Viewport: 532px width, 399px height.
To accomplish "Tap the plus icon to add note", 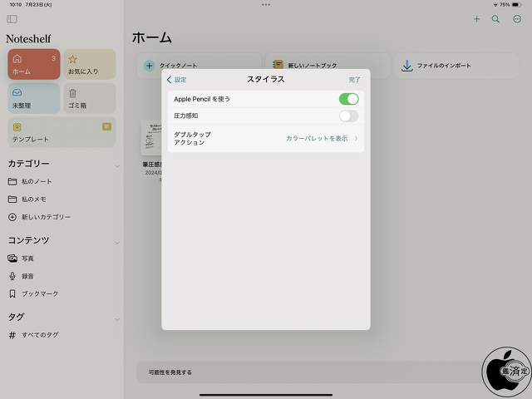I will [x=476, y=18].
